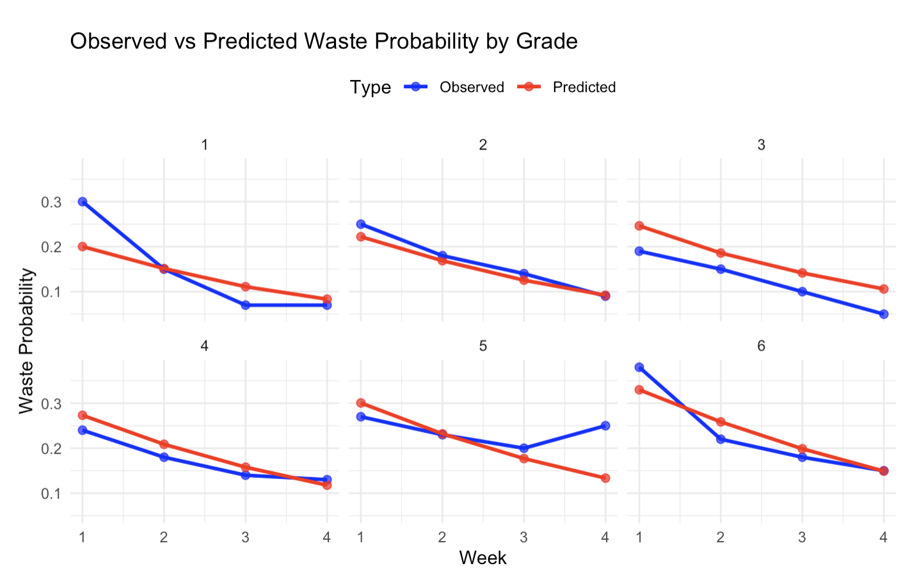Click Grade 1 predicted point at week 1
Image resolution: width=924 pixels, height=582 pixels.
83,246
